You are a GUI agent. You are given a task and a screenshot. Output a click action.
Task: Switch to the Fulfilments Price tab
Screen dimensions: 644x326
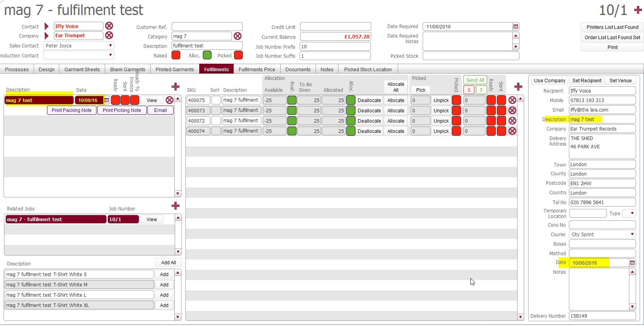click(257, 69)
